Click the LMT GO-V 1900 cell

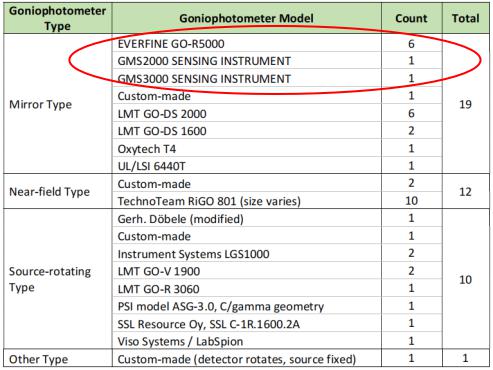247,271
